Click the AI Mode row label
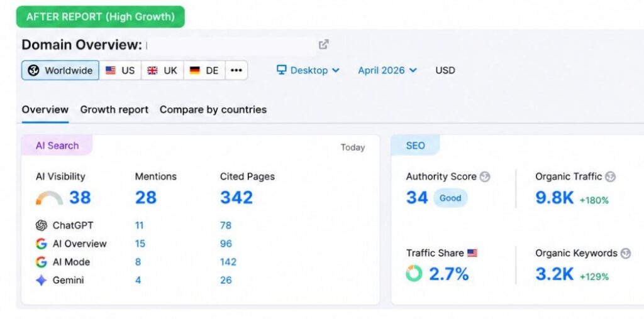644x319 pixels. (71, 262)
